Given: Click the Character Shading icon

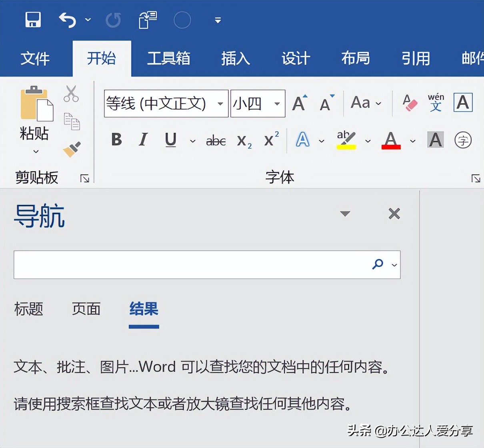Looking at the screenshot, I should tap(435, 140).
